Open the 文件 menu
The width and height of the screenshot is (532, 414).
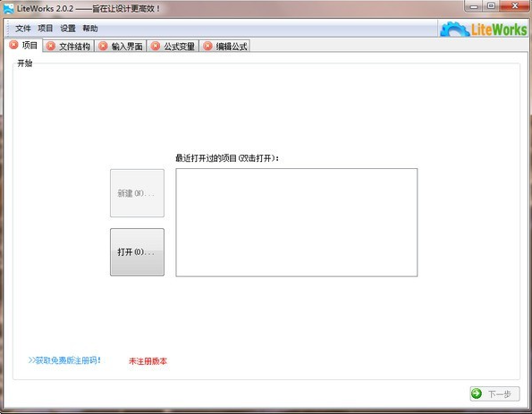point(23,28)
